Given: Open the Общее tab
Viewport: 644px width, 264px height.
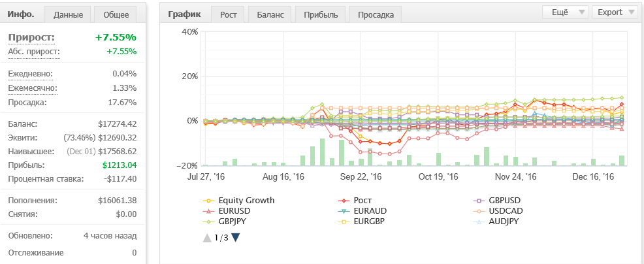Looking at the screenshot, I should (116, 15).
